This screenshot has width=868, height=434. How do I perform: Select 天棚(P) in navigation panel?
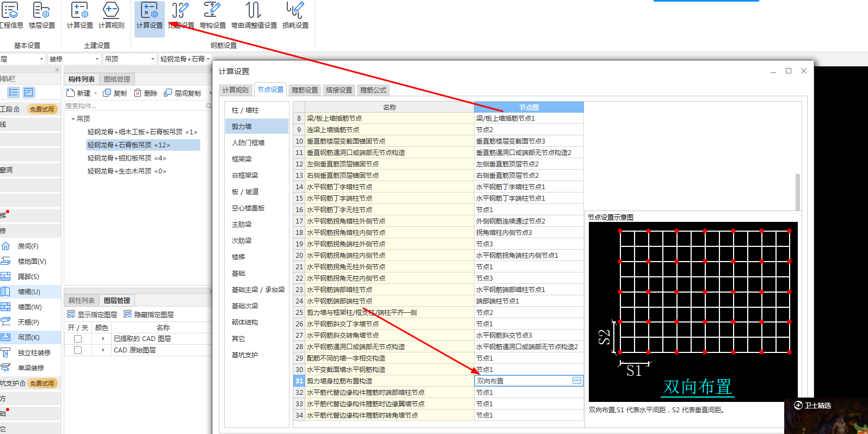28,323
